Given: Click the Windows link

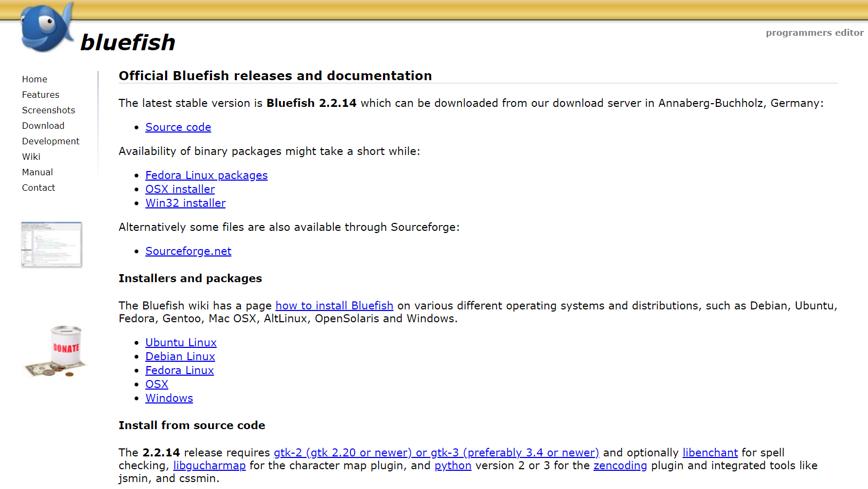Looking at the screenshot, I should click(169, 398).
